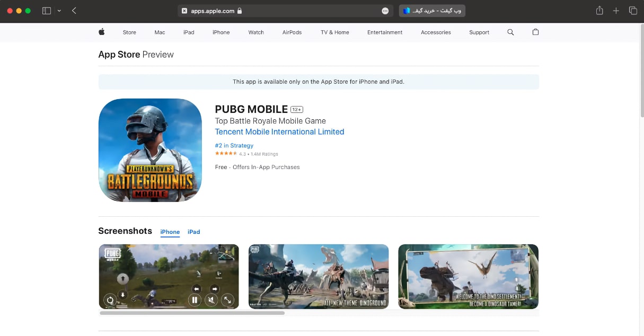644x336 pixels.
Task: Click #2 in Strategy ranking link
Action: point(234,146)
